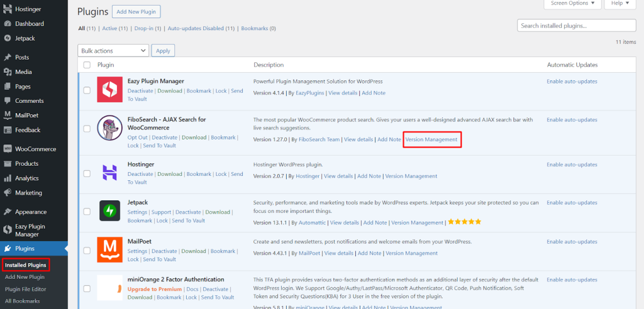The image size is (644, 309).
Task: Click the FiboSearch round mascot logo
Action: 109,127
